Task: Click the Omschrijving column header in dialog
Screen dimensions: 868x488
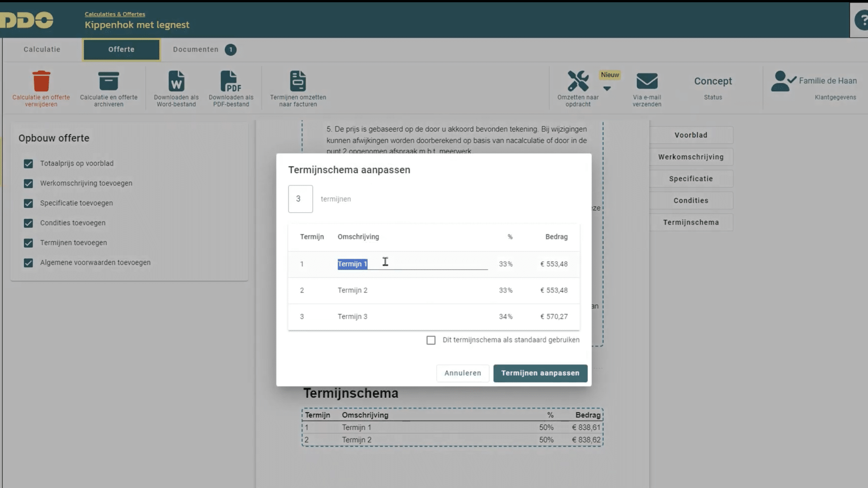Action: 358,237
